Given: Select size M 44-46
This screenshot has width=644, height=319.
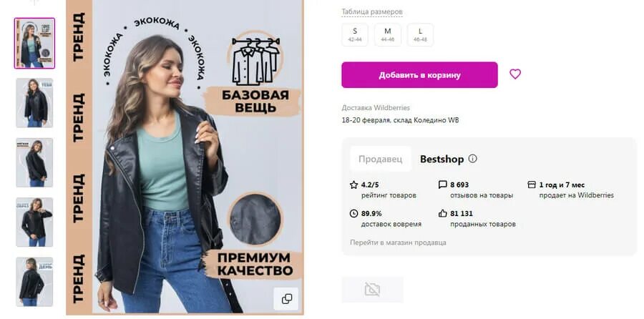Looking at the screenshot, I should [x=388, y=34].
